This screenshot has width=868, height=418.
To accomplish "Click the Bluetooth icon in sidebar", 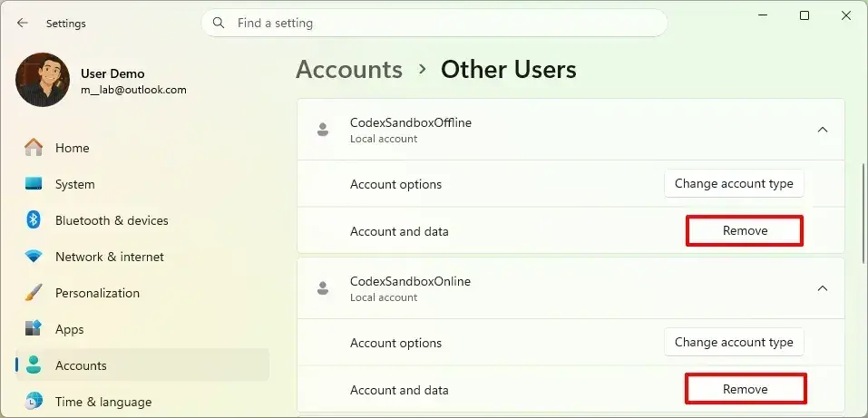I will [34, 220].
